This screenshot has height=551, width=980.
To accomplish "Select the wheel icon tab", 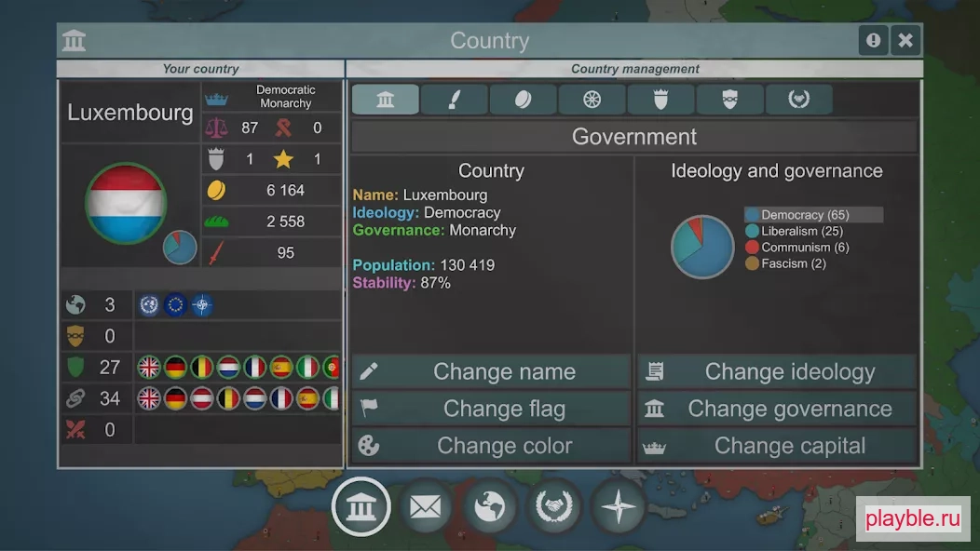I will [592, 100].
